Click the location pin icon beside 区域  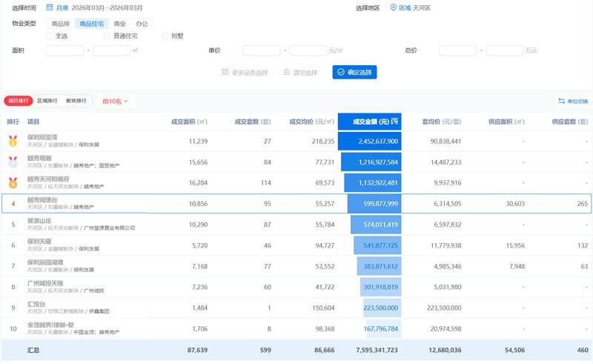[x=394, y=7]
